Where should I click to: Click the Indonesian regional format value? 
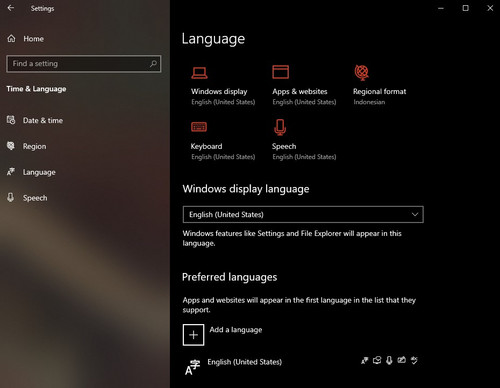tap(369, 102)
